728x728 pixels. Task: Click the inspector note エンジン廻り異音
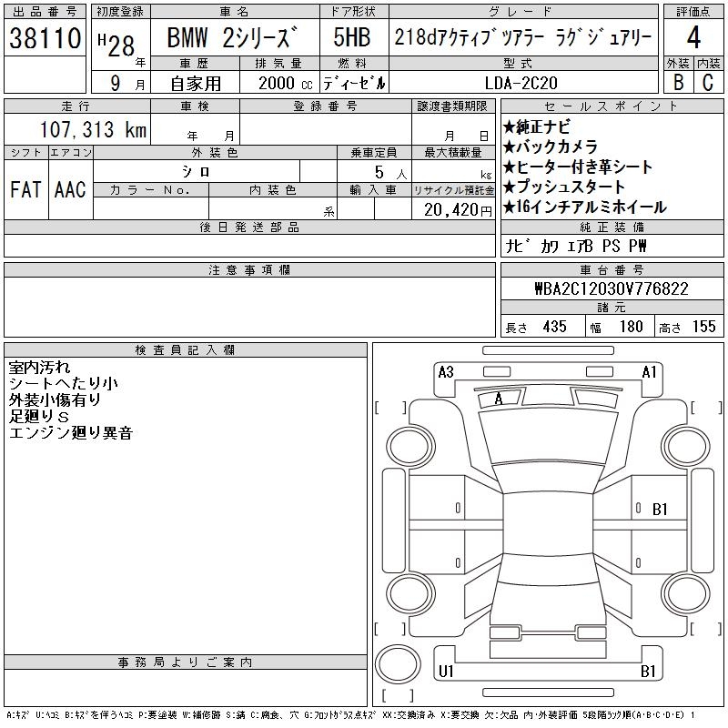71,433
